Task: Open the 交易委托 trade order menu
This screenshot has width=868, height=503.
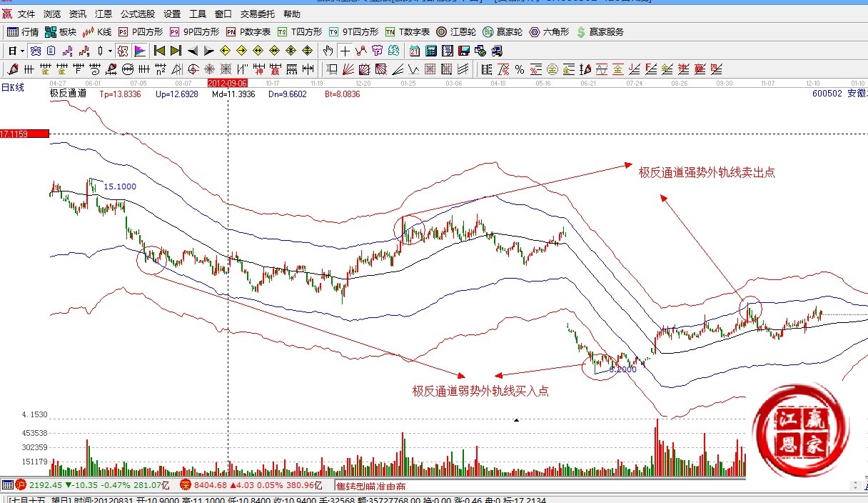Action: pos(258,14)
